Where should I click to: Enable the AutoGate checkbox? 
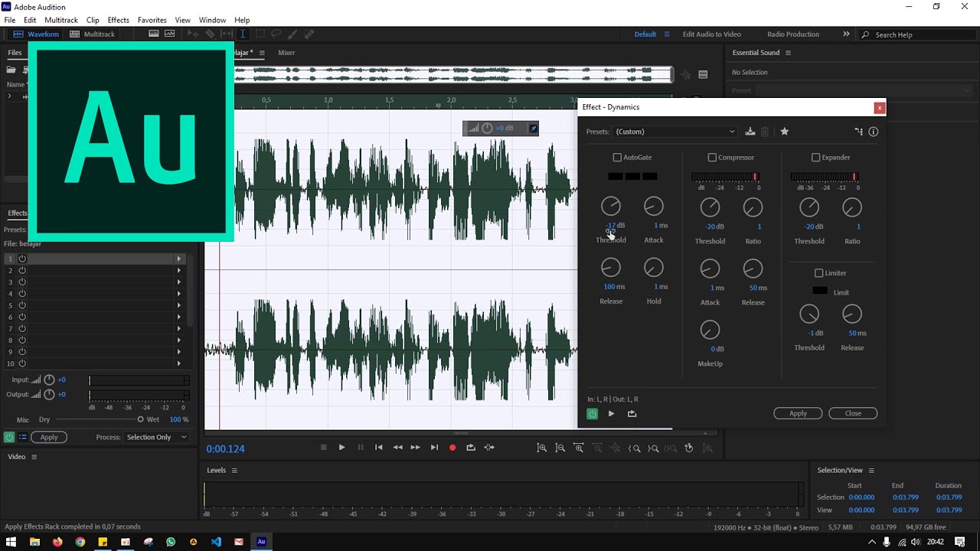[617, 158]
